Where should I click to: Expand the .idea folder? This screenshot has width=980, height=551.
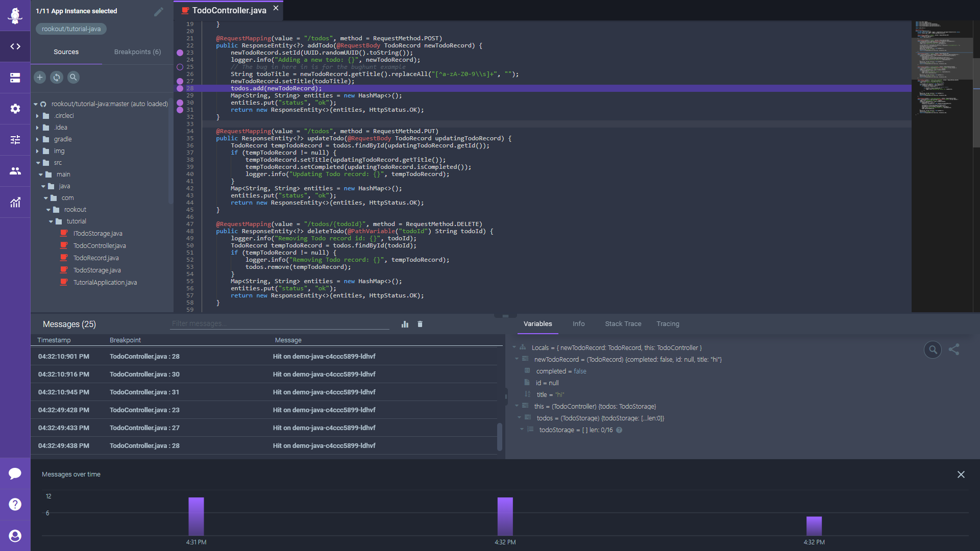(37, 128)
